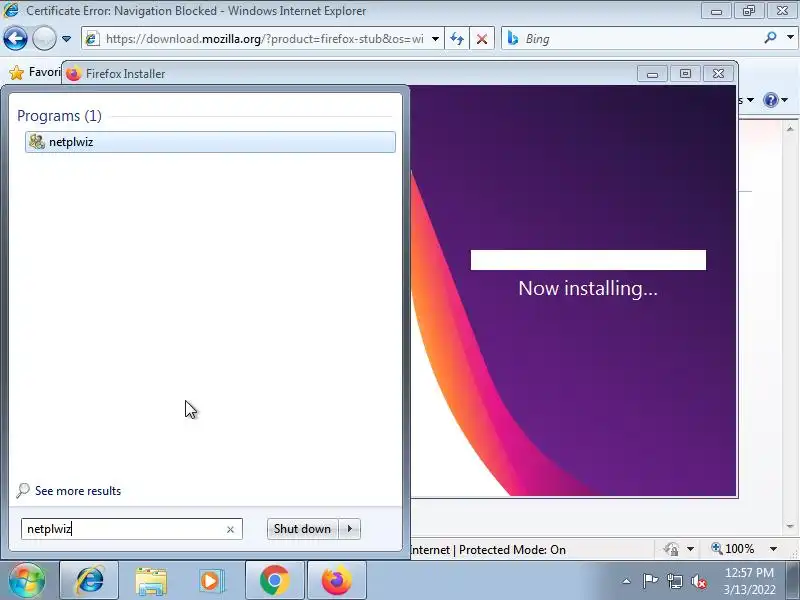The height and width of the screenshot is (600, 800).
Task: Click the muted volume tray icon
Action: tap(699, 581)
